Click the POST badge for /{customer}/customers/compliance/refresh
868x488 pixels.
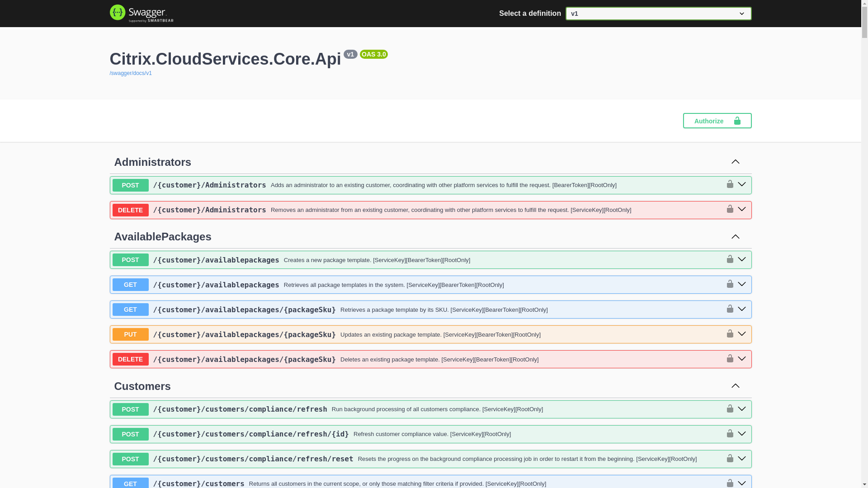[130, 409]
